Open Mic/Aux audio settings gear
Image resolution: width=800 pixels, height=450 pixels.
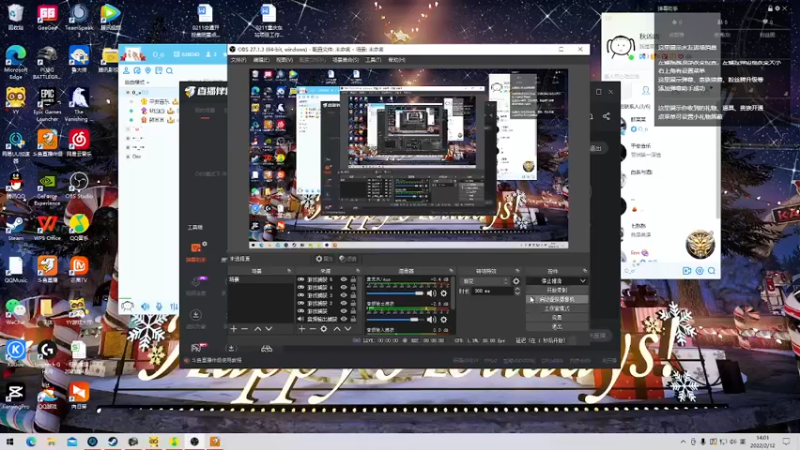pyautogui.click(x=444, y=293)
